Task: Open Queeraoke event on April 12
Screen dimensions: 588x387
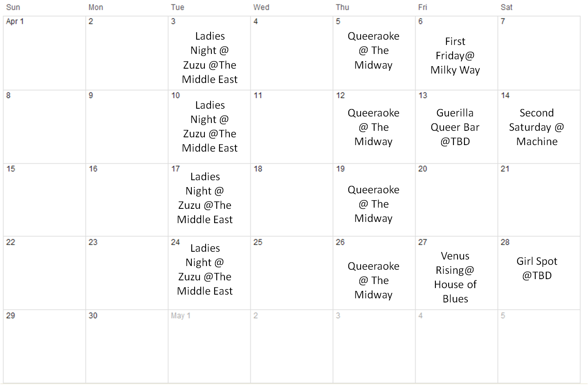Action: point(373,127)
